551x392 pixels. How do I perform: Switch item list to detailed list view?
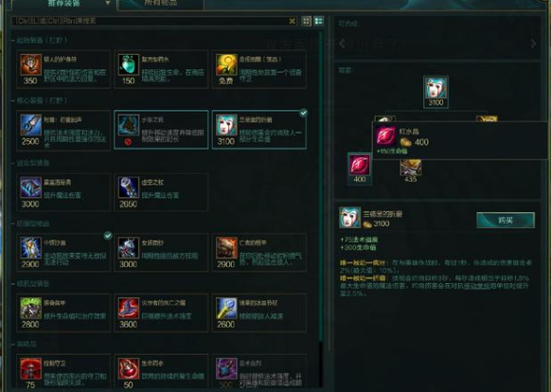pos(319,21)
